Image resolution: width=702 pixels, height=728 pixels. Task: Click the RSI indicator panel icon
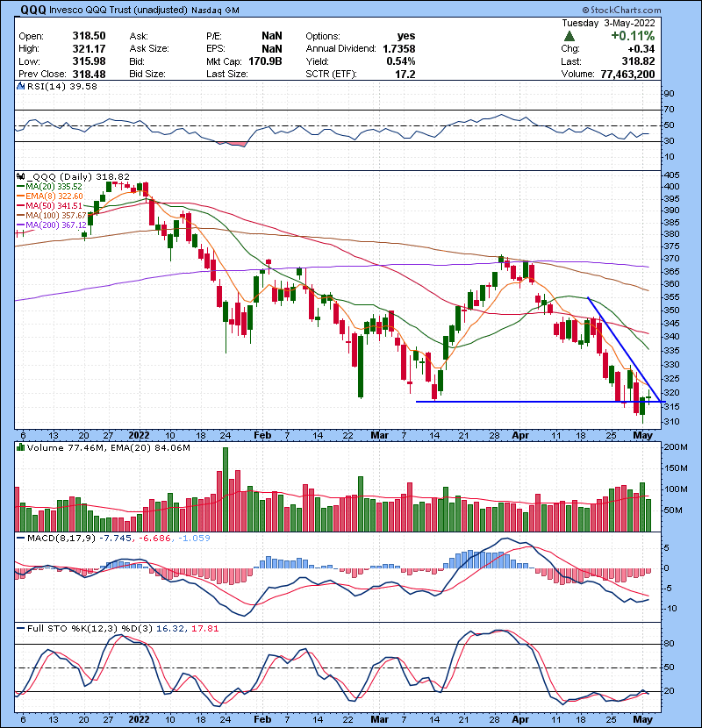(x=21, y=86)
